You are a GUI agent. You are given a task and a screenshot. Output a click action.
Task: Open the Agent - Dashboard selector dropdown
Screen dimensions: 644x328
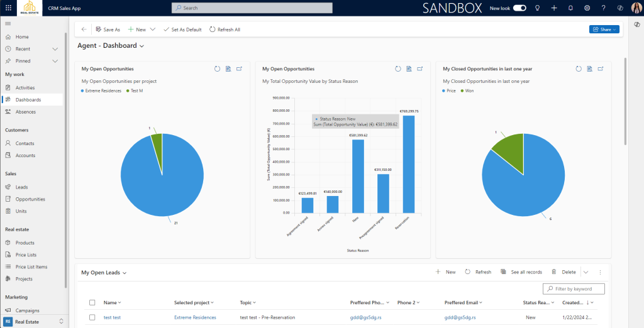point(142,46)
